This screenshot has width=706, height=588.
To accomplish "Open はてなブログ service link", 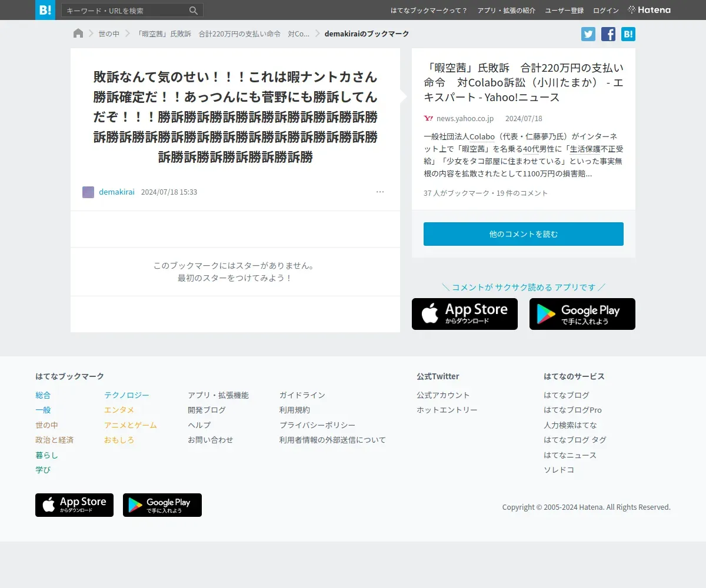I will point(567,395).
